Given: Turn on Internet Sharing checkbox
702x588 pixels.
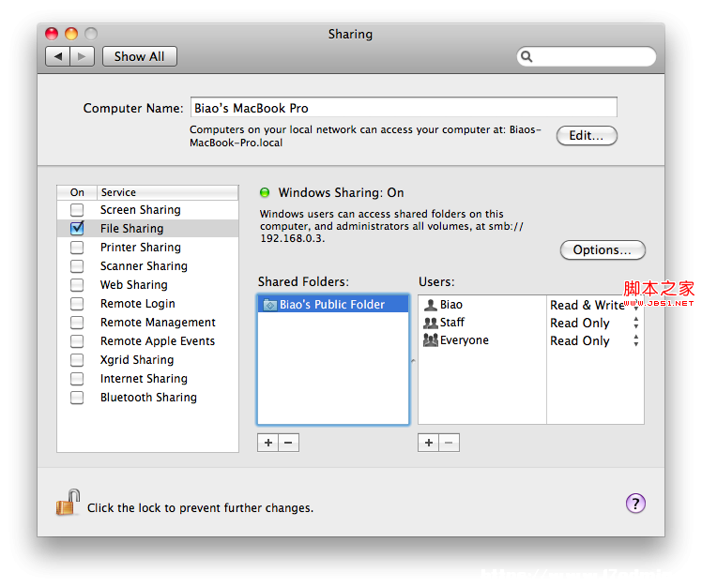Looking at the screenshot, I should [77, 379].
